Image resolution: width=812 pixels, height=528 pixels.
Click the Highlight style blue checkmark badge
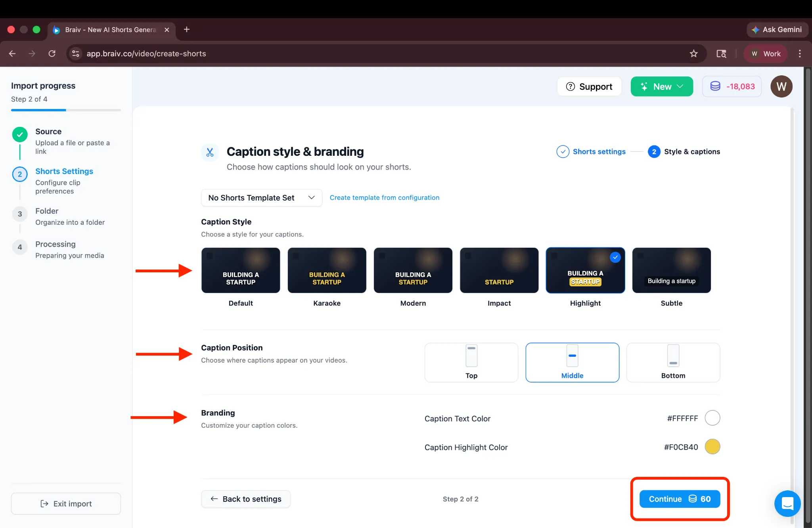tap(615, 257)
